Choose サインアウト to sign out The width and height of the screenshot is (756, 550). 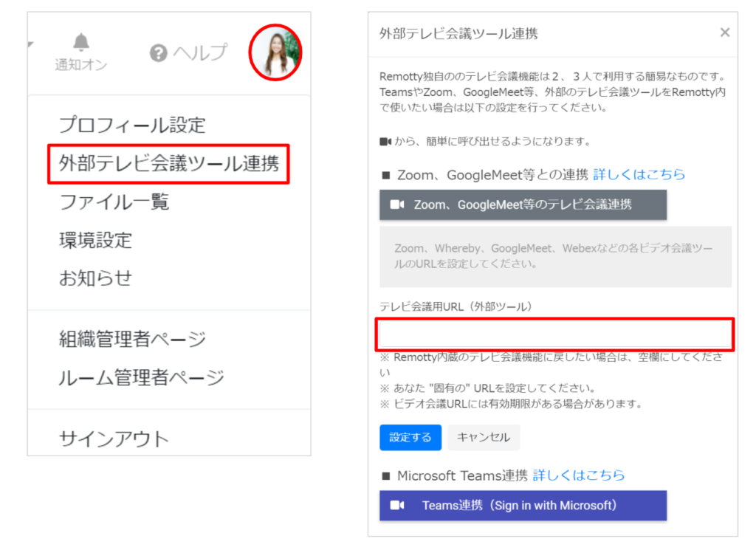pyautogui.click(x=114, y=439)
